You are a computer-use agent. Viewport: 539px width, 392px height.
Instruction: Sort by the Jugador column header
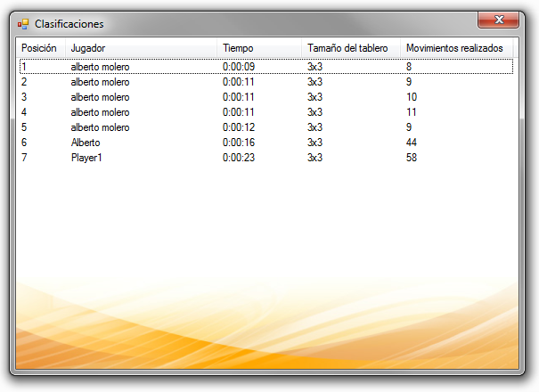tap(141, 48)
